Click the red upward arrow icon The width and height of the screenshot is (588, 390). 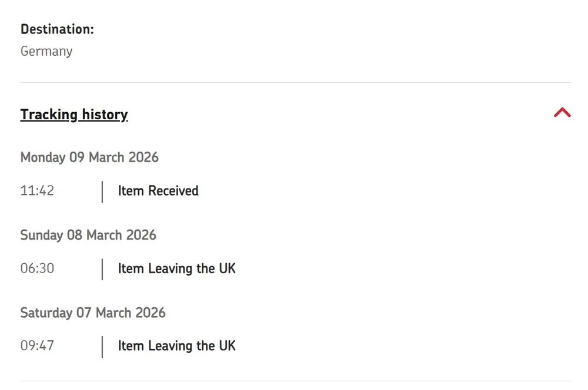click(562, 113)
